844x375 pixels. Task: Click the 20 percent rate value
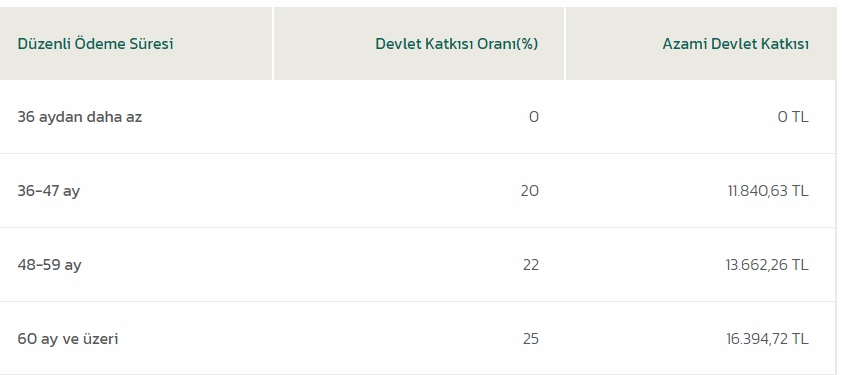coord(530,191)
